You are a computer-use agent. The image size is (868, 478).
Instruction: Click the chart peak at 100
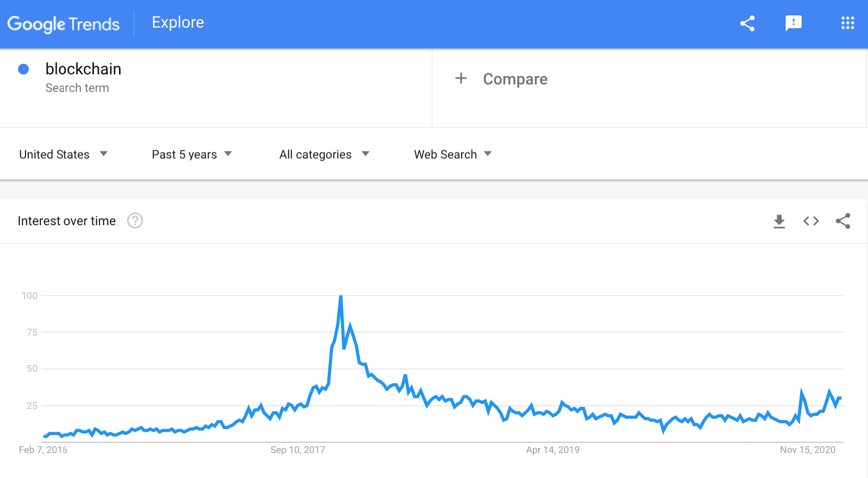(341, 296)
